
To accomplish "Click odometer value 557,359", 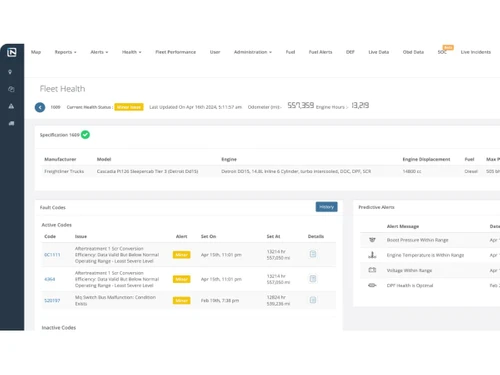I will point(301,106).
